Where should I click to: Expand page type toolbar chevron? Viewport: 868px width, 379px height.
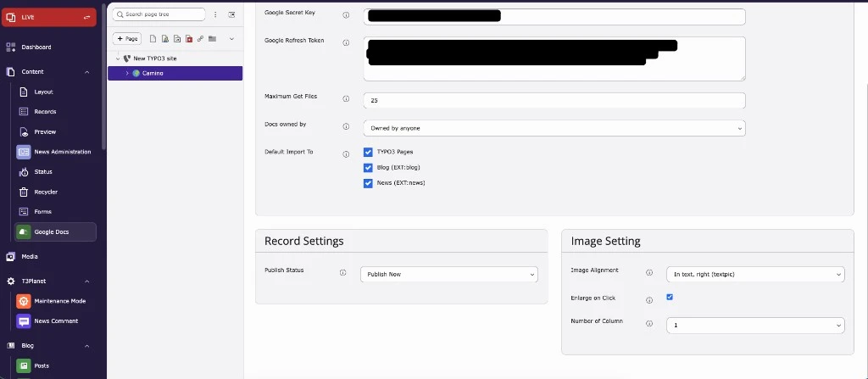click(232, 39)
